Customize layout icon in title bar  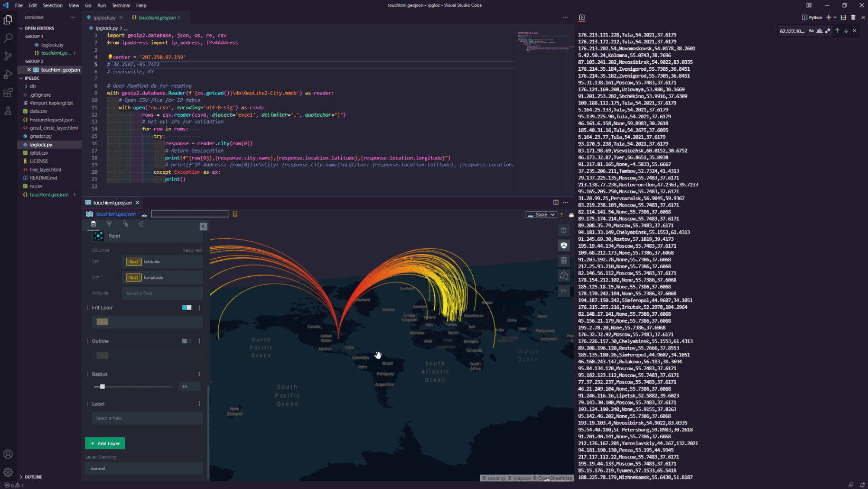809,5
